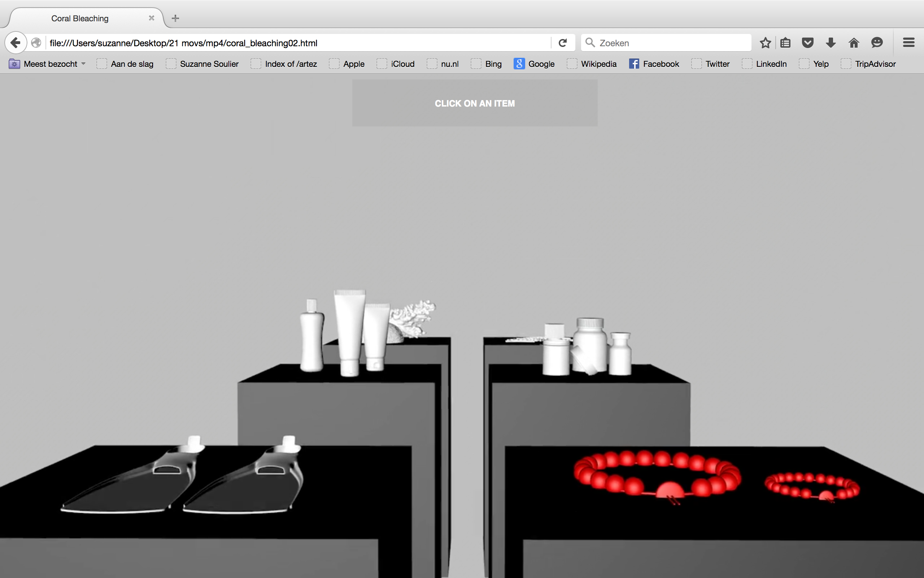The image size is (924, 578).
Task: Open the Hello chat smiley icon
Action: coord(877,43)
